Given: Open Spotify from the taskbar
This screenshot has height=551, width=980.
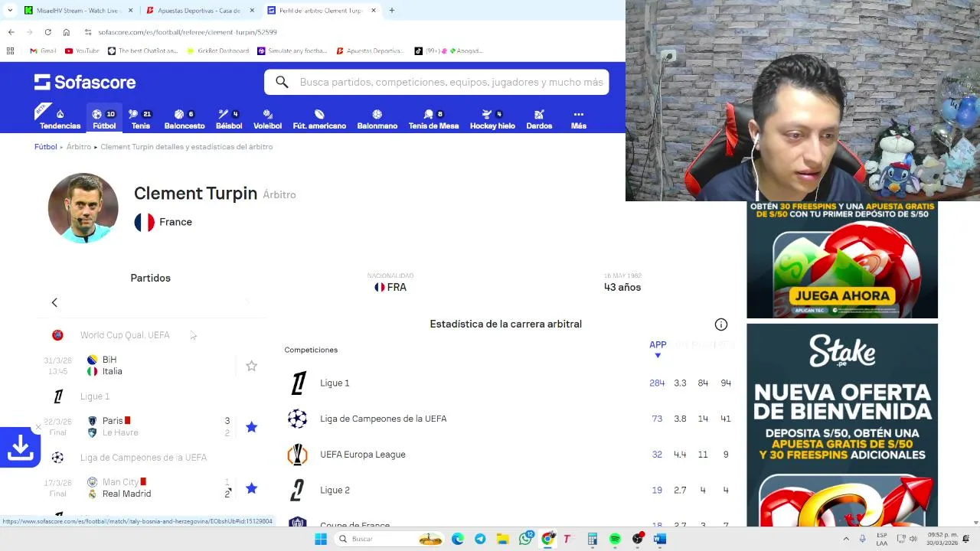Looking at the screenshot, I should tap(615, 539).
